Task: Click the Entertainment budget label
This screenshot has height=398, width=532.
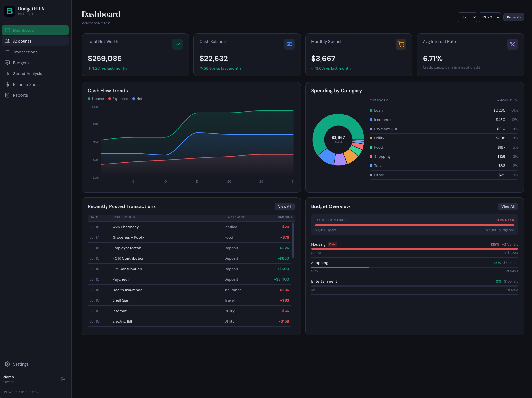Action: 324,281
